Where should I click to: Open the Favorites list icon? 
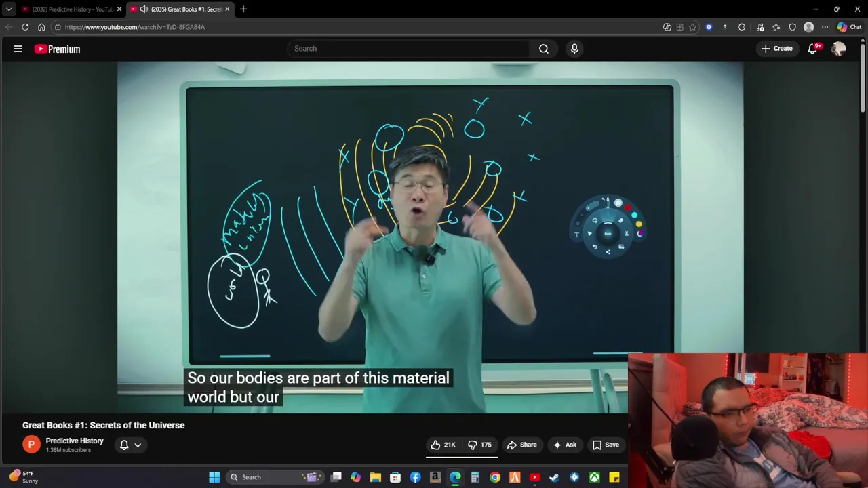(776, 27)
